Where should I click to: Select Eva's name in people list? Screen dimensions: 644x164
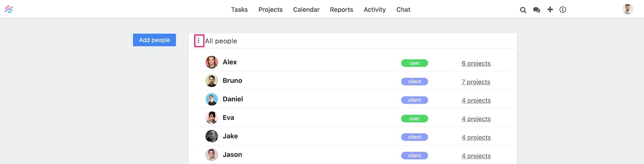[x=228, y=118]
